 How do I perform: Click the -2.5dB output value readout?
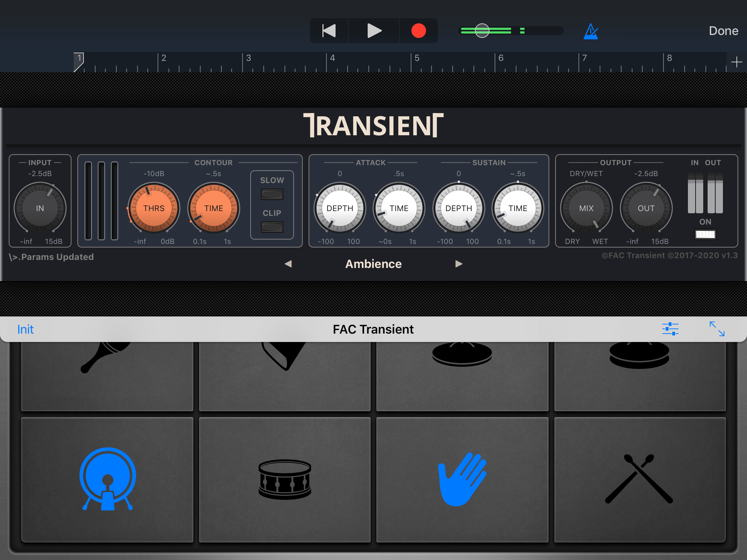click(x=646, y=174)
